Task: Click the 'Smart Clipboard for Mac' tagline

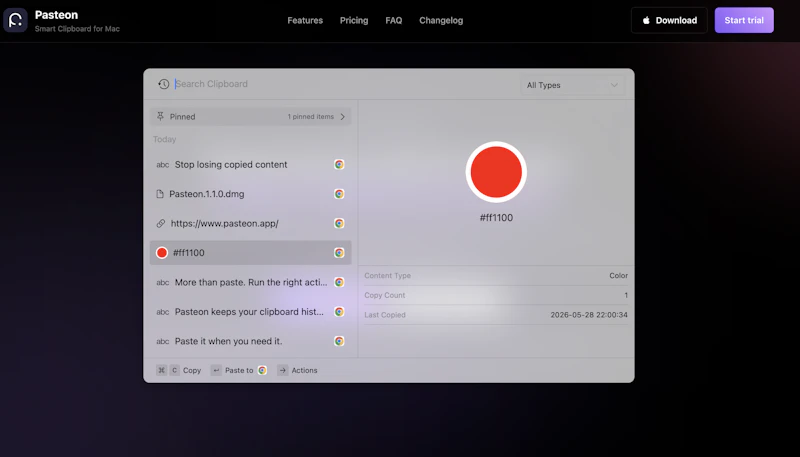Action: 77,29
